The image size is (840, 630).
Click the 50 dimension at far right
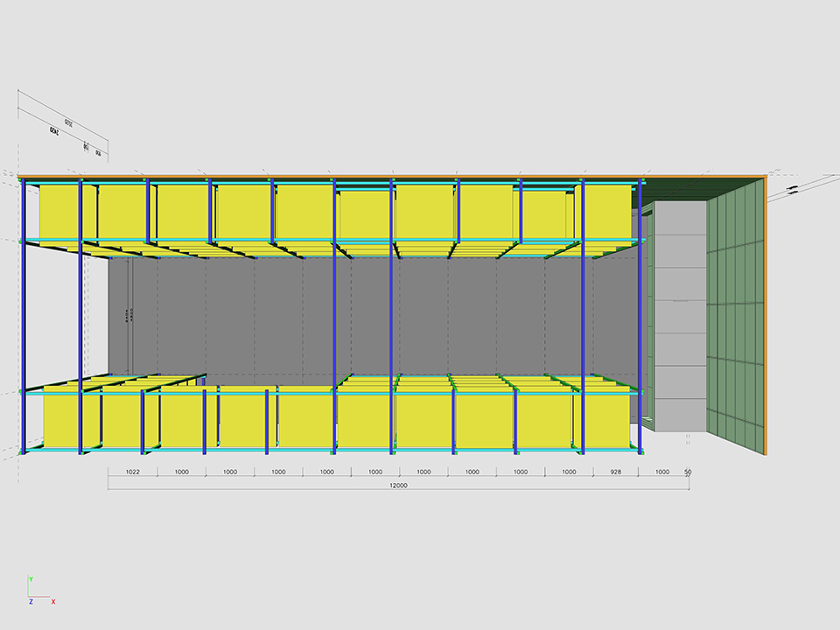(x=688, y=472)
